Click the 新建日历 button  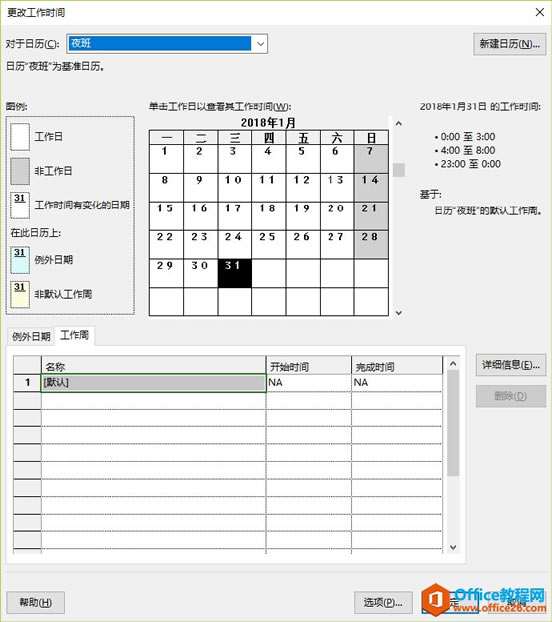pyautogui.click(x=509, y=44)
